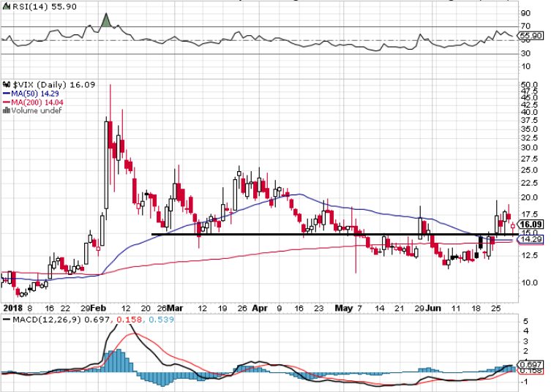The image size is (551, 392).
Task: Click the Feb month label on the date axis
Action: [x=98, y=309]
